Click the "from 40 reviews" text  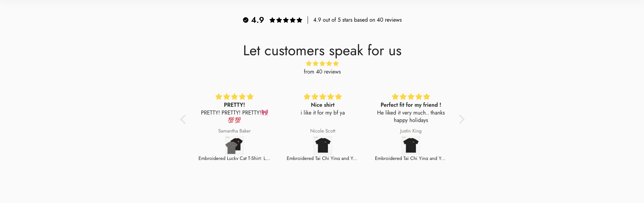322,72
